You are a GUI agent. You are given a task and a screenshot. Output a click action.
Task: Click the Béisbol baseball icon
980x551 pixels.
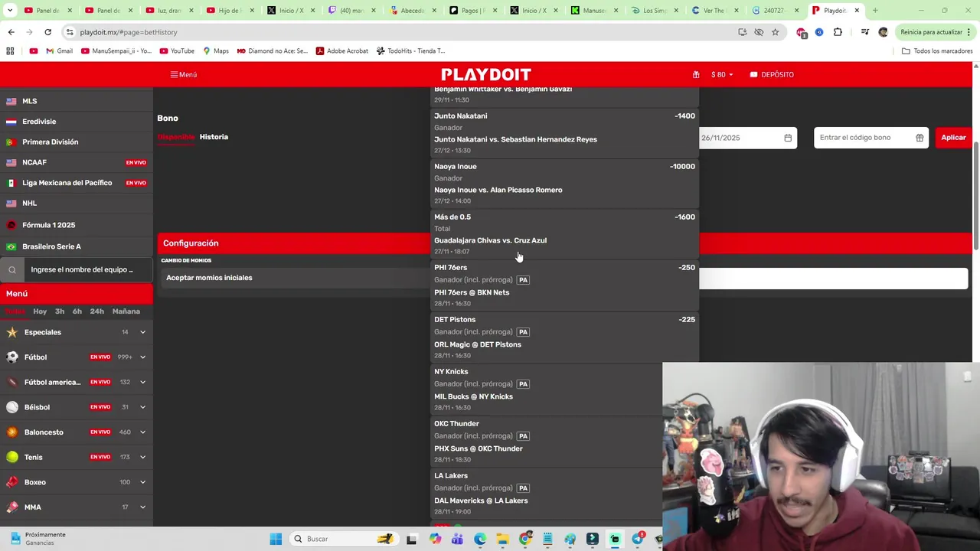point(12,407)
